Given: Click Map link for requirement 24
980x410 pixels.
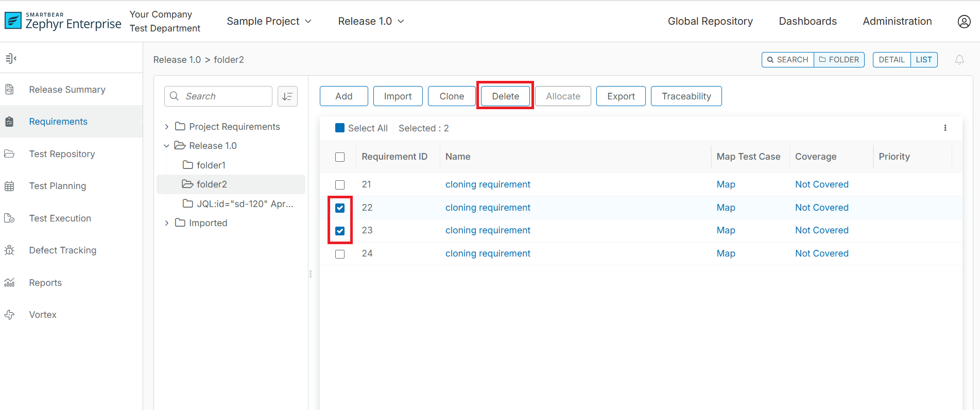Looking at the screenshot, I should (726, 253).
